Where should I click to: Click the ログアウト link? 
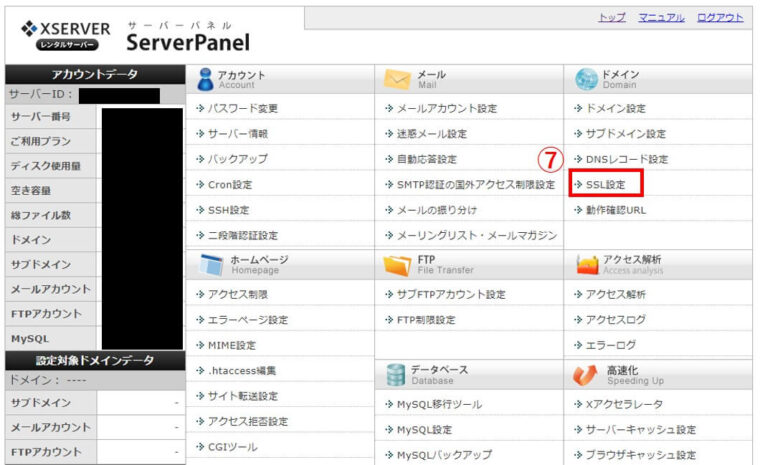click(720, 18)
